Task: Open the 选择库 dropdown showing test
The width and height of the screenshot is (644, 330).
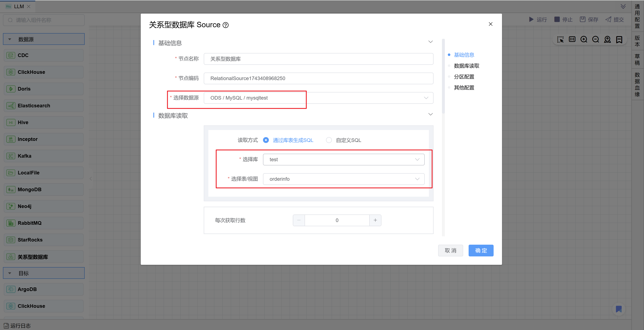Action: [x=343, y=160]
